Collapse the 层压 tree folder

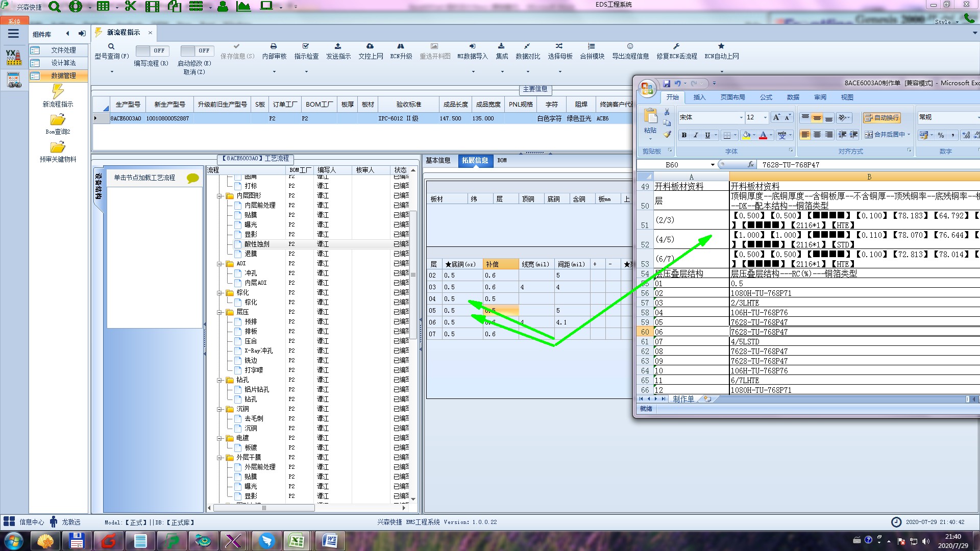coord(219,312)
